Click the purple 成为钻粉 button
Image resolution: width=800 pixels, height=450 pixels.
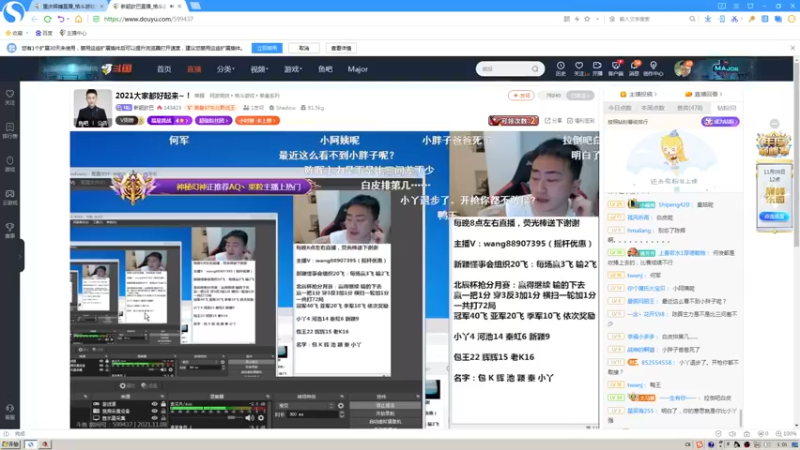[720, 121]
